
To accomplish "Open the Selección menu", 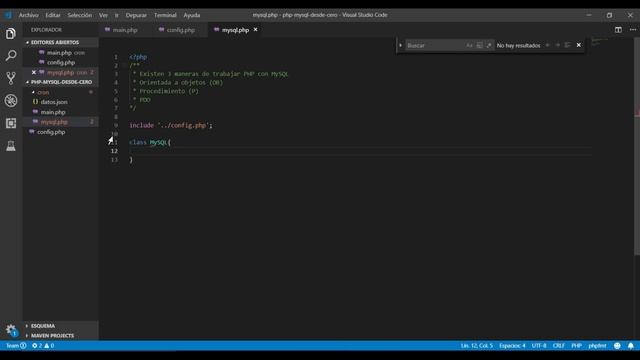I will point(80,15).
